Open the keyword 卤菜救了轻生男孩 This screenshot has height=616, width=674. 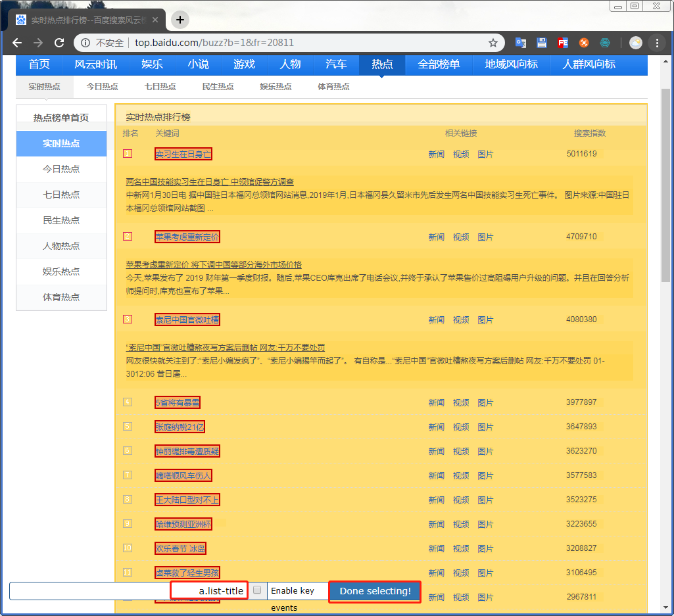pos(187,573)
